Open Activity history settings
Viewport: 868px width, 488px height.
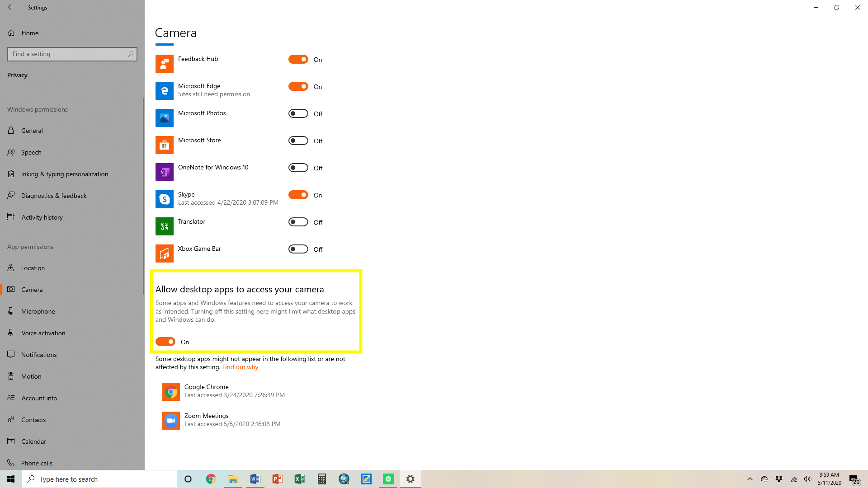click(x=72, y=217)
